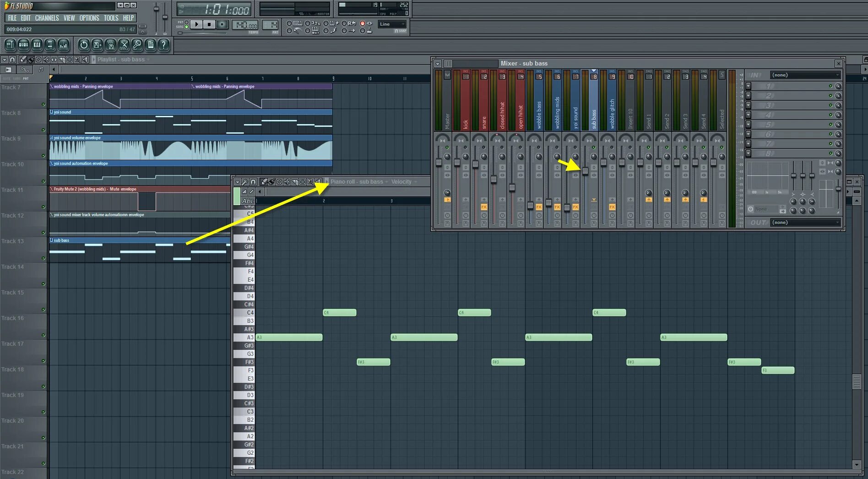
Task: Select the selection tool in Piano roll toolbar
Action: coord(303,182)
